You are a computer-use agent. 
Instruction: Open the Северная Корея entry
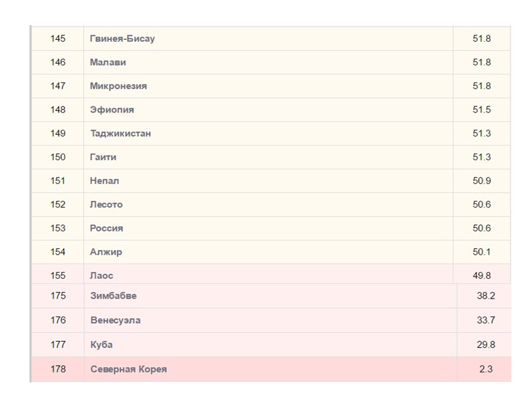coord(128,369)
